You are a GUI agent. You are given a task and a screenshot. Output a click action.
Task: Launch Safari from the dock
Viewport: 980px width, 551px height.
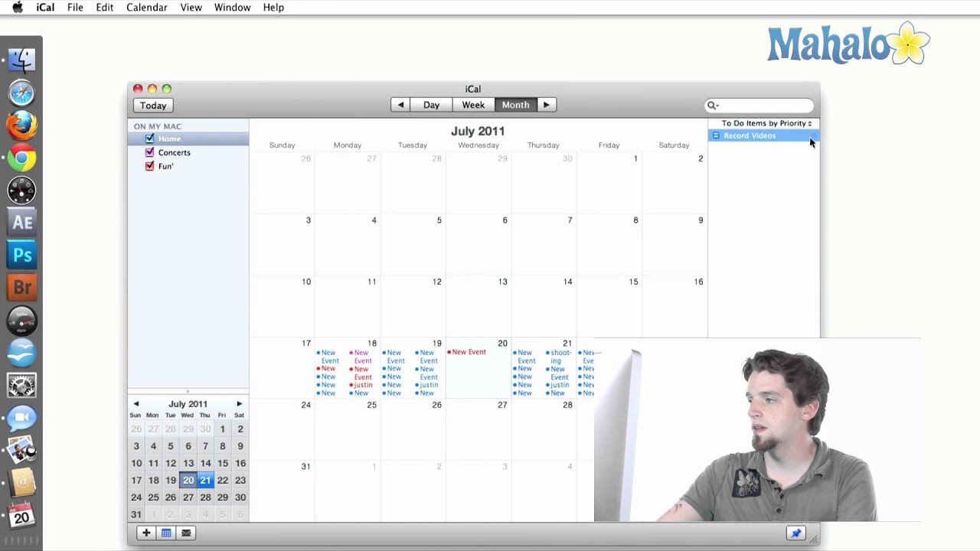click(21, 93)
